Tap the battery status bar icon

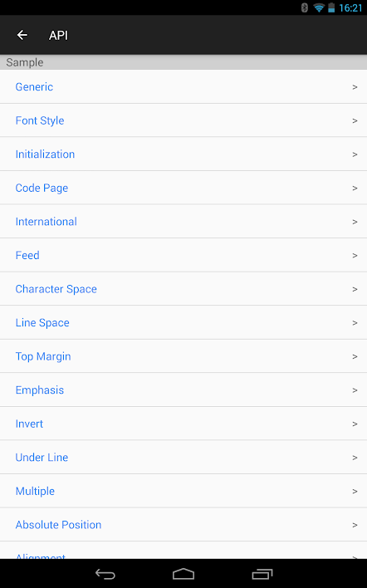[x=331, y=7]
